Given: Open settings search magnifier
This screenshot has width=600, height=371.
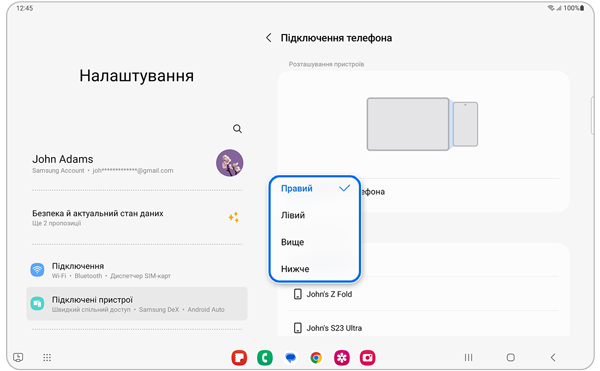Looking at the screenshot, I should point(237,129).
